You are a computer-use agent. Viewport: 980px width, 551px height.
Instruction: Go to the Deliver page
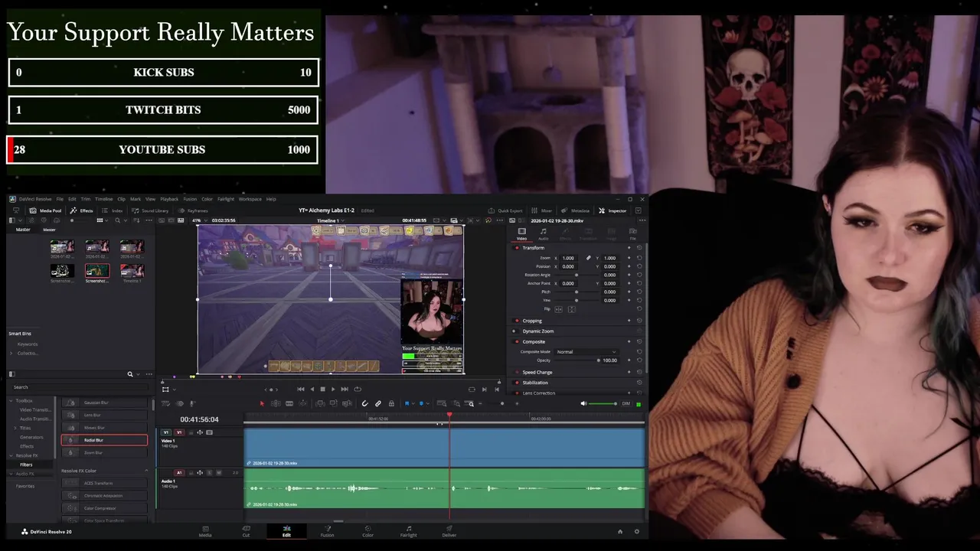click(449, 531)
